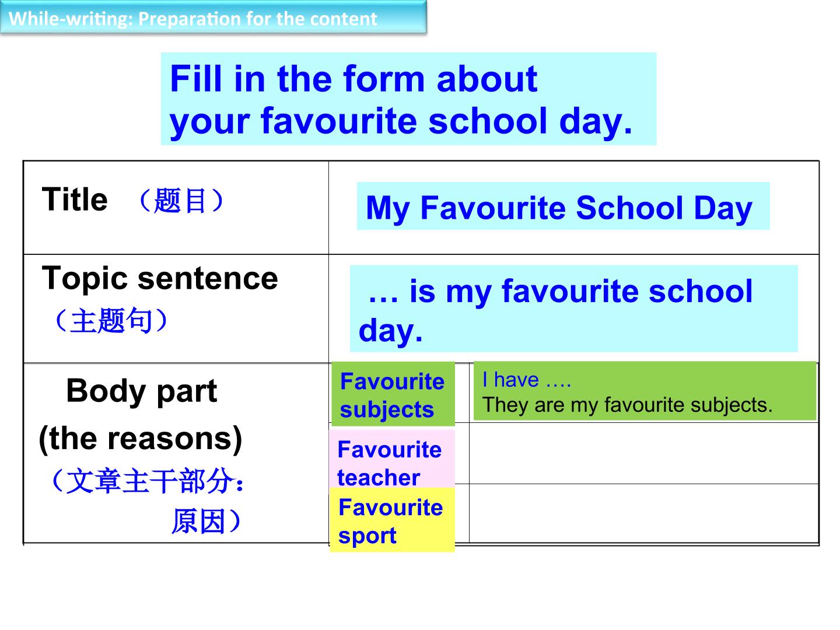Select the 'Fill in the form' instruction box
This screenshot has width=840, height=630.
coord(408,99)
